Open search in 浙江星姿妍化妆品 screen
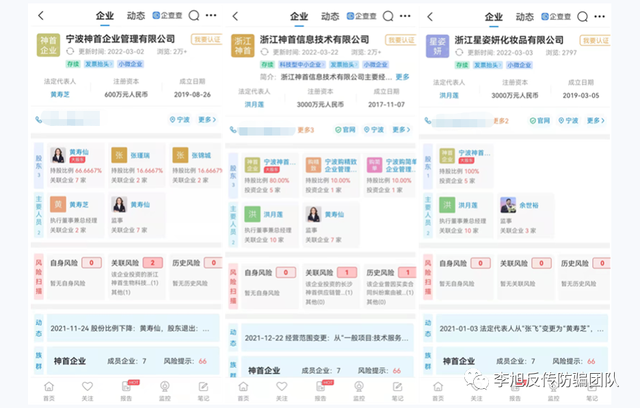Image resolution: width=640 pixels, height=408 pixels. pos(582,17)
